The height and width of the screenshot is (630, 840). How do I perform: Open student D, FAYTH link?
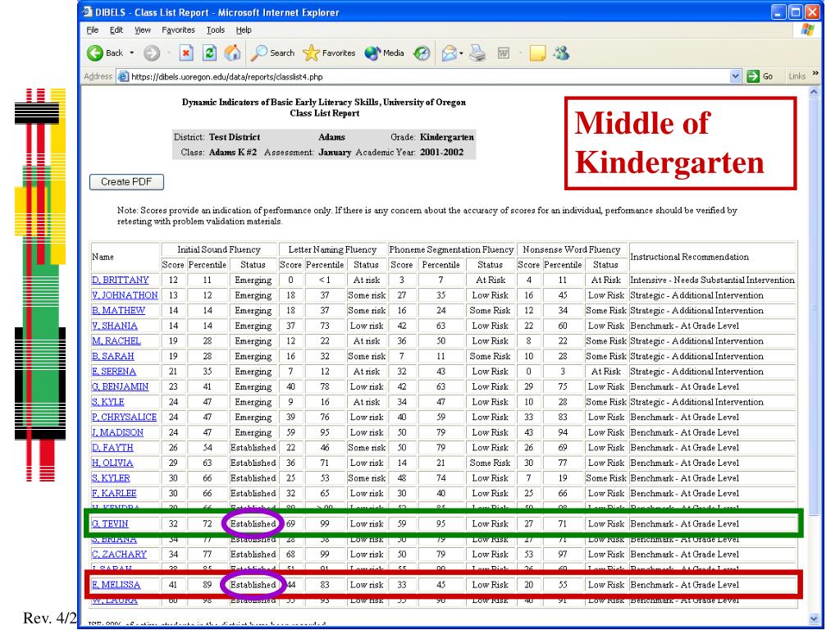[112, 448]
